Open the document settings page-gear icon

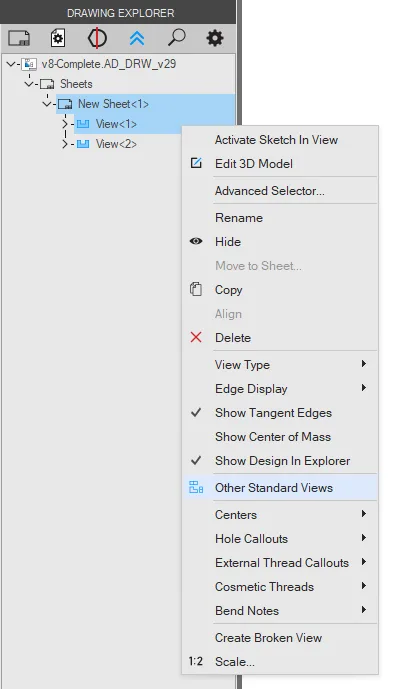pos(58,38)
